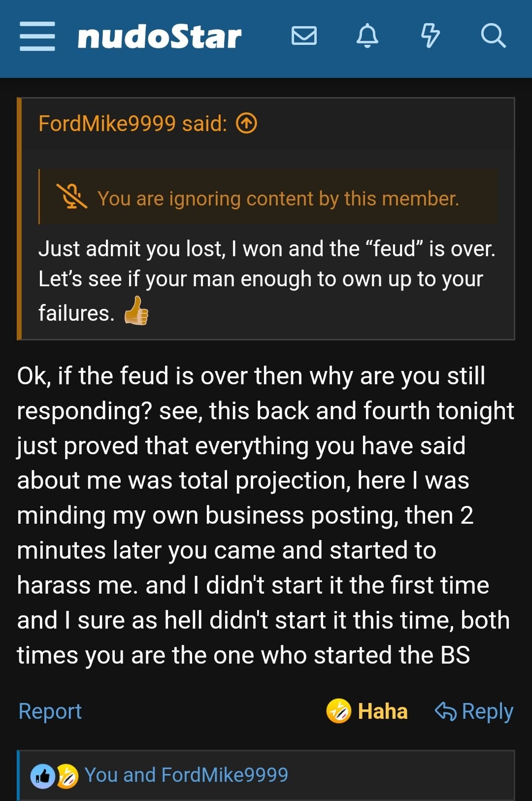Click the Haha laughing emoji icon
The image size is (532, 801).
pos(338,711)
